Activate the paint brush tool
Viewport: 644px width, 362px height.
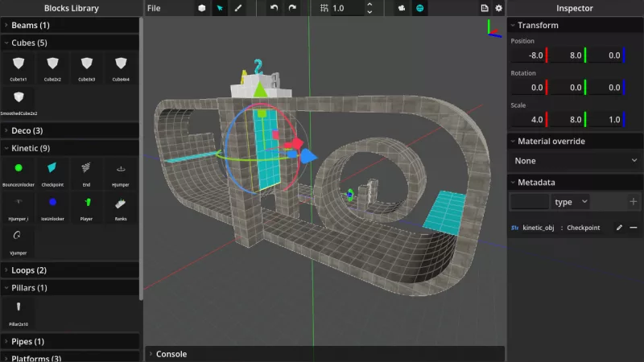pos(238,8)
